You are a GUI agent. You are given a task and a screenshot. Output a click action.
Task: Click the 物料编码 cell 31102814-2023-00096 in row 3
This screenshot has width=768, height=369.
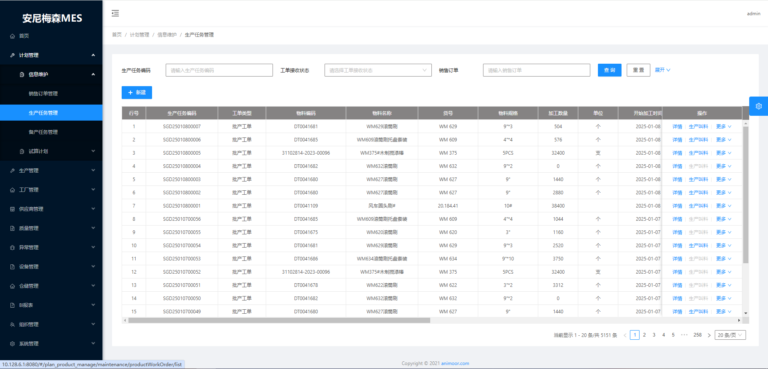(x=306, y=153)
